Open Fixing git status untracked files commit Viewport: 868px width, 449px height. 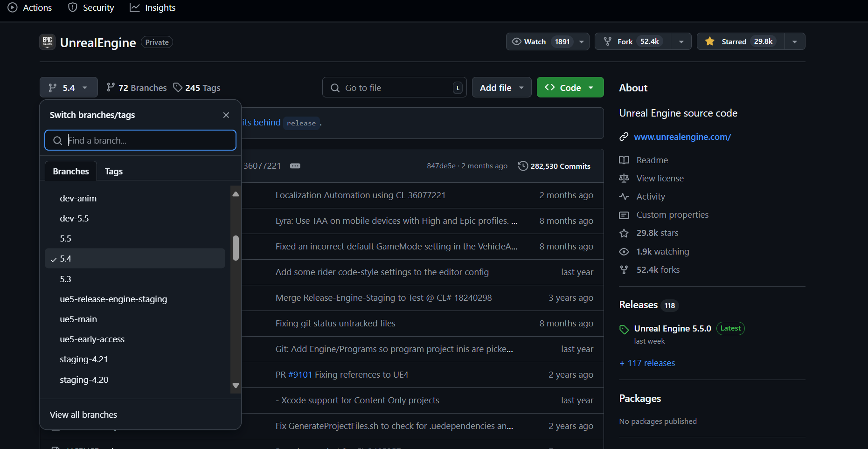(x=335, y=324)
